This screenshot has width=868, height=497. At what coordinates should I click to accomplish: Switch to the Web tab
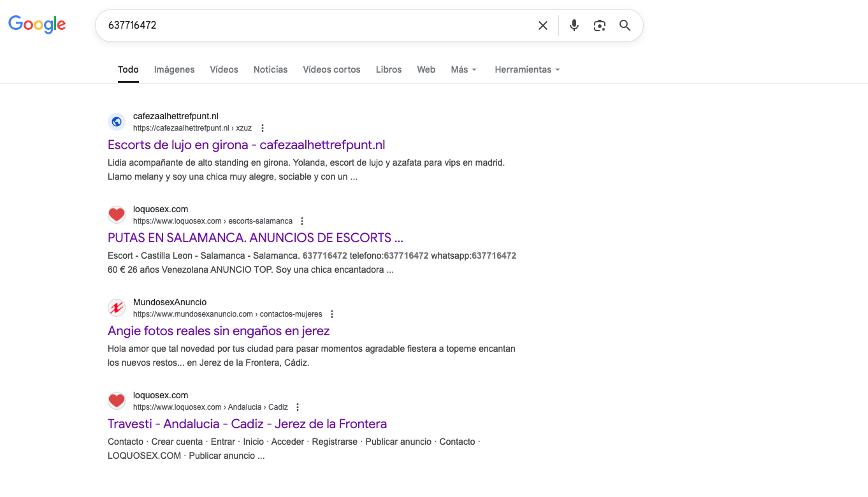tap(426, 69)
